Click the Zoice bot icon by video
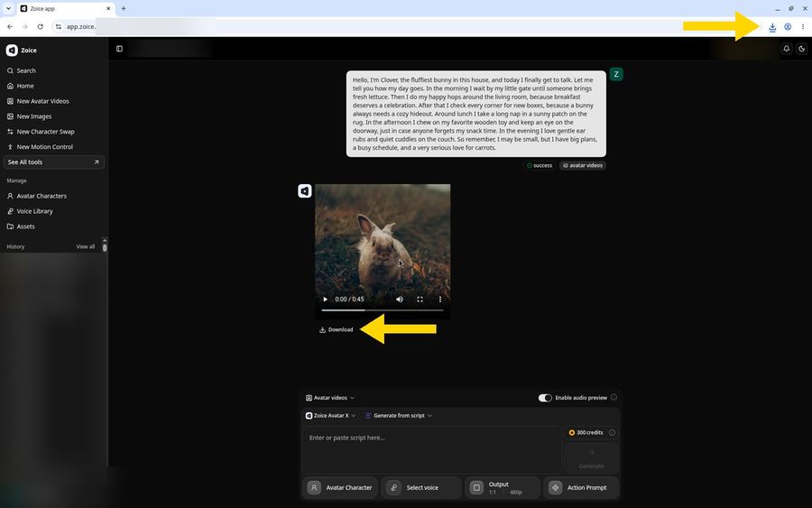Viewport: 812px width, 508px height. (x=305, y=191)
